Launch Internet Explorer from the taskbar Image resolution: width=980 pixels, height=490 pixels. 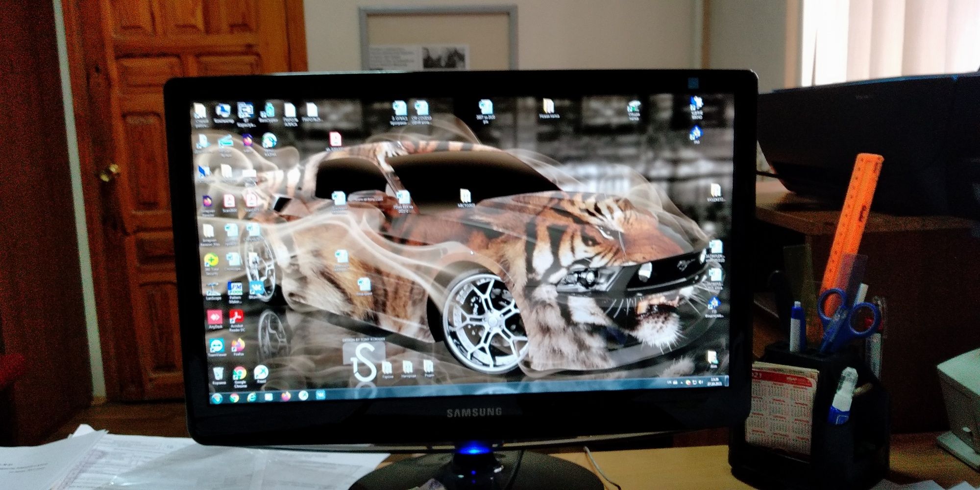pos(251,397)
